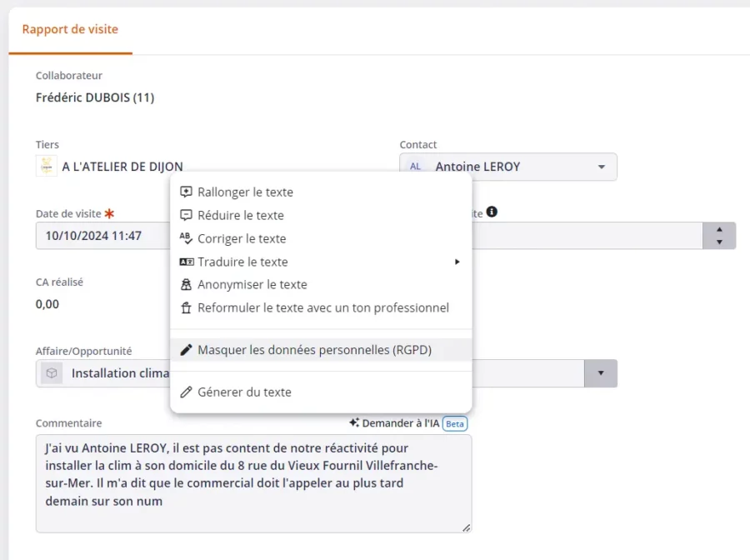Click the up stepper arrow beside the visit field
The height and width of the screenshot is (560, 750).
coord(718,229)
